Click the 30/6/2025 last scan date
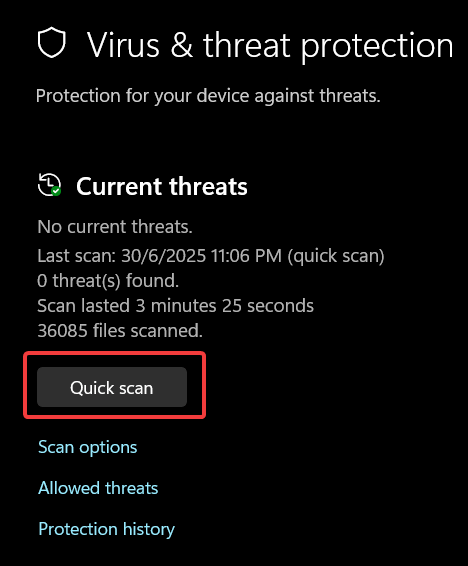The width and height of the screenshot is (468, 566). [x=163, y=256]
